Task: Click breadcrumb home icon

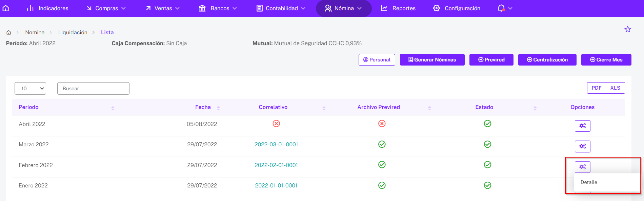Action: click(x=9, y=33)
